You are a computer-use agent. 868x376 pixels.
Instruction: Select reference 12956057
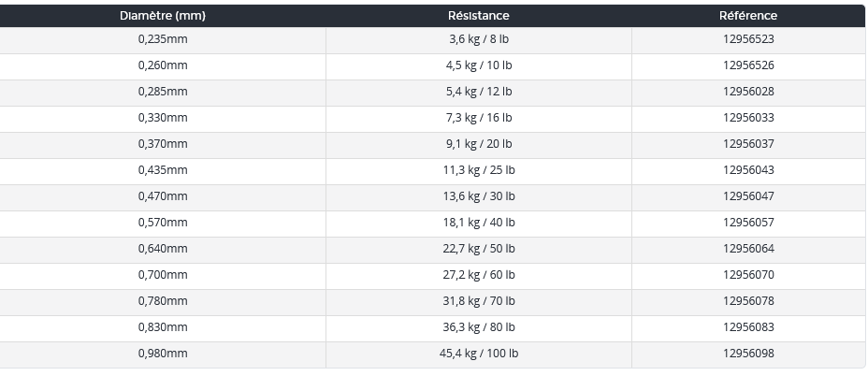pyautogui.click(x=748, y=223)
